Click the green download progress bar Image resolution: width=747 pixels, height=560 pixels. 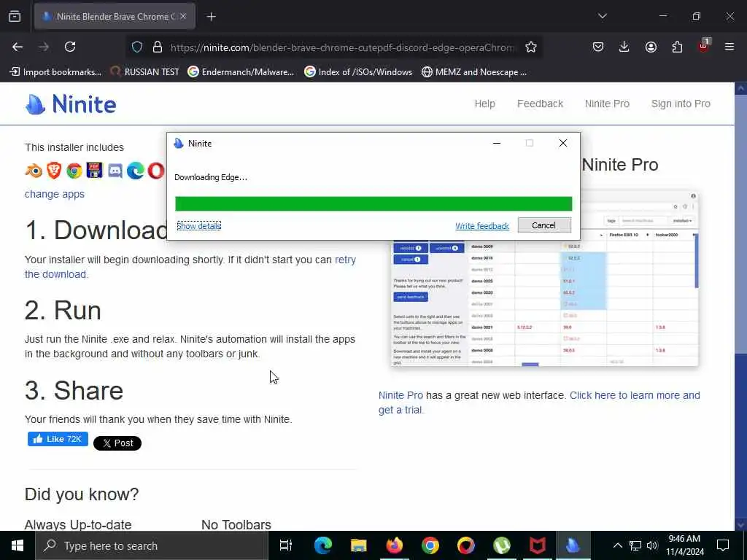[373, 204]
